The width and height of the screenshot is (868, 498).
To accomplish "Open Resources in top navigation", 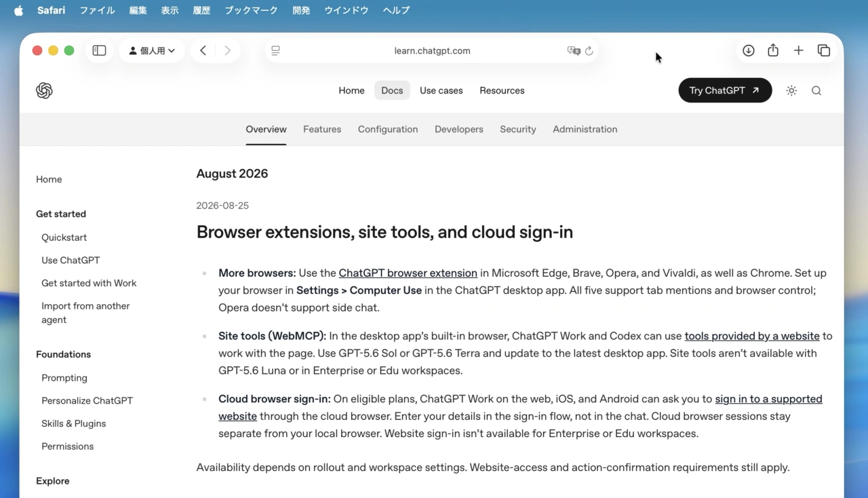I will [502, 90].
